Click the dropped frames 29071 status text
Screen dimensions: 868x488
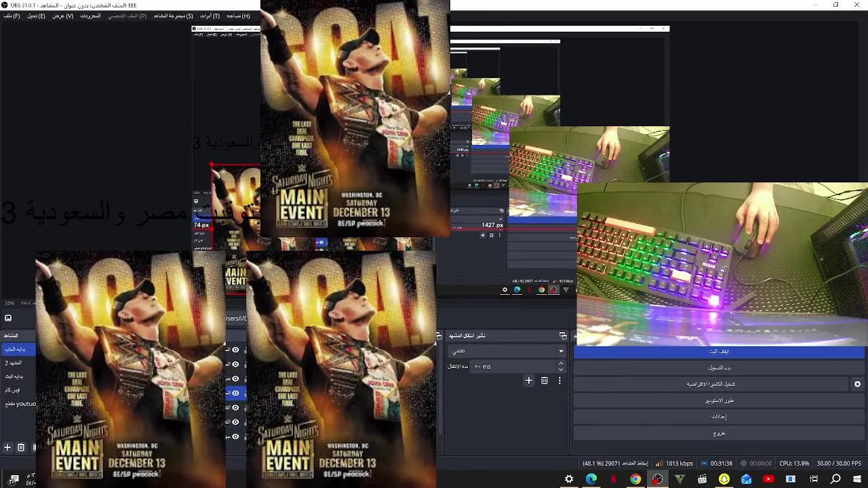point(615,464)
